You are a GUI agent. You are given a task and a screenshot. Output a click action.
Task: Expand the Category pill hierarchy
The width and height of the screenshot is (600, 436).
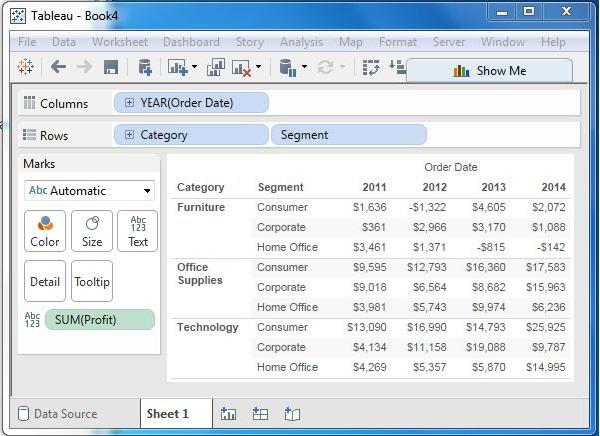pos(129,135)
